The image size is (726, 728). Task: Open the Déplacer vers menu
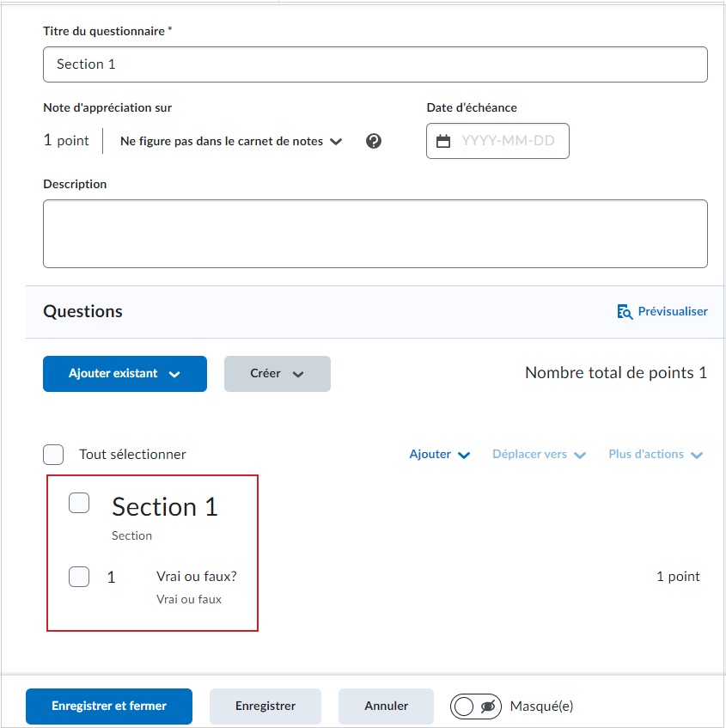click(539, 454)
